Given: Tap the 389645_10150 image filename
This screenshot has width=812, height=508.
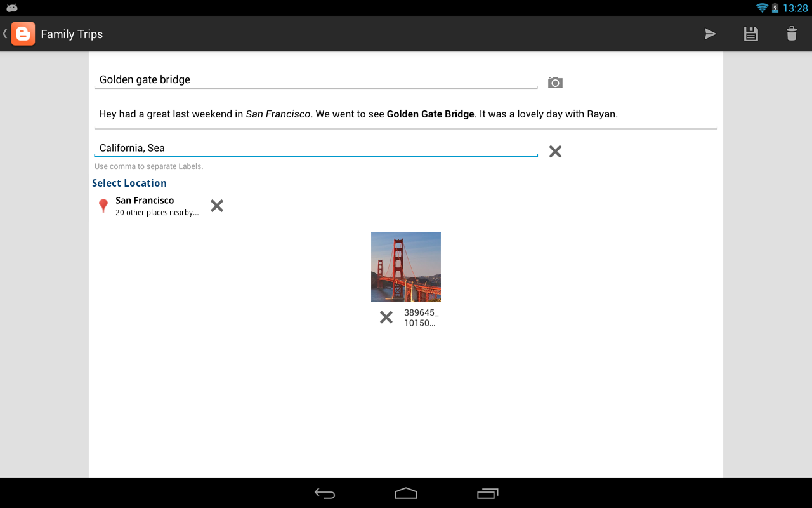Looking at the screenshot, I should (x=420, y=317).
